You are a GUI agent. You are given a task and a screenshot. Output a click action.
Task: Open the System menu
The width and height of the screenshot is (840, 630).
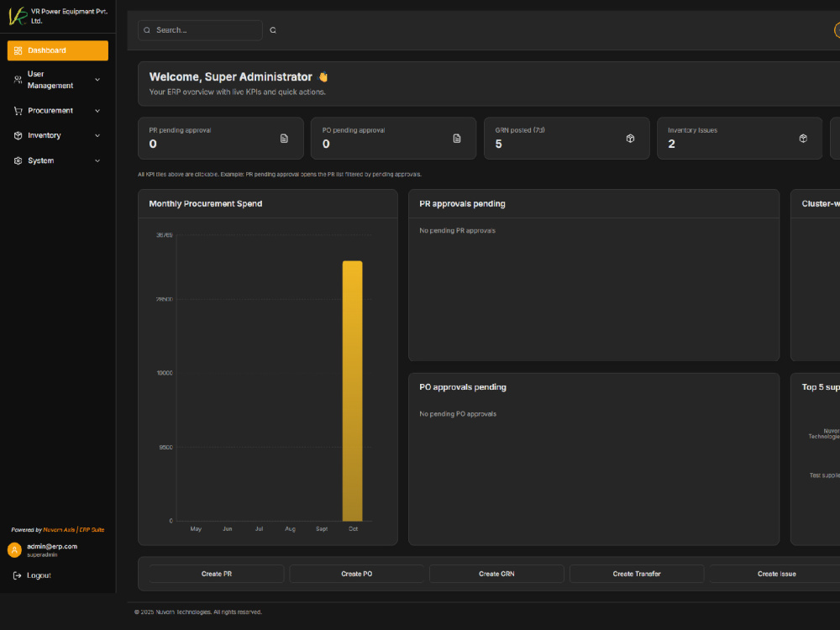[58, 160]
